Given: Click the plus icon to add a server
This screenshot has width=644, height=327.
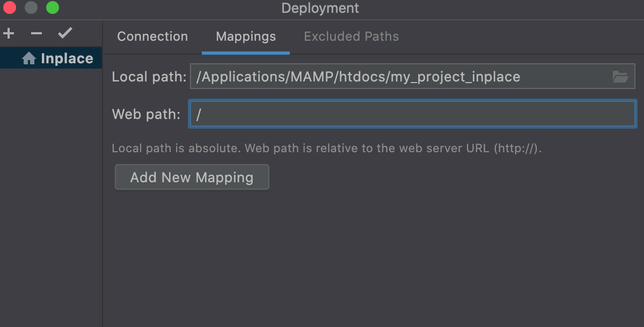Looking at the screenshot, I should click(x=9, y=34).
